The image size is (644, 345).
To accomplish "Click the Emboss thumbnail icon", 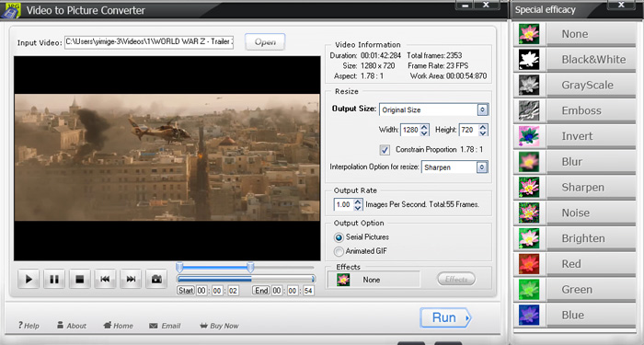I will (529, 110).
